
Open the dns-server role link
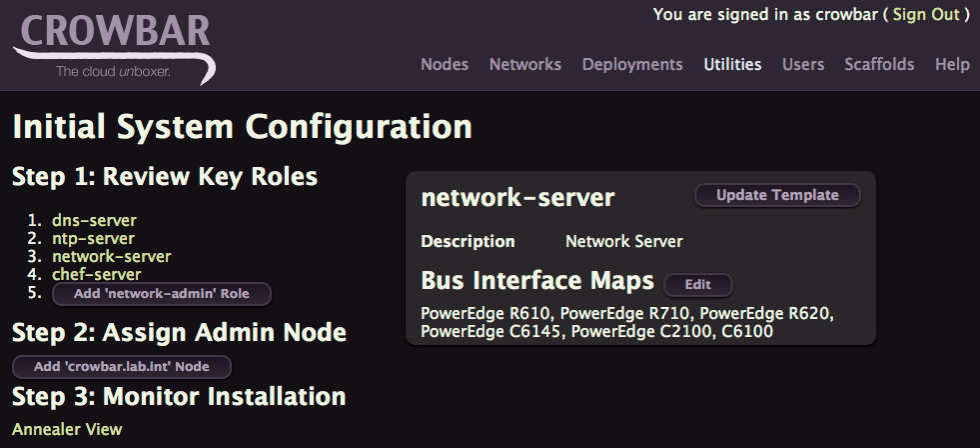[x=94, y=220]
